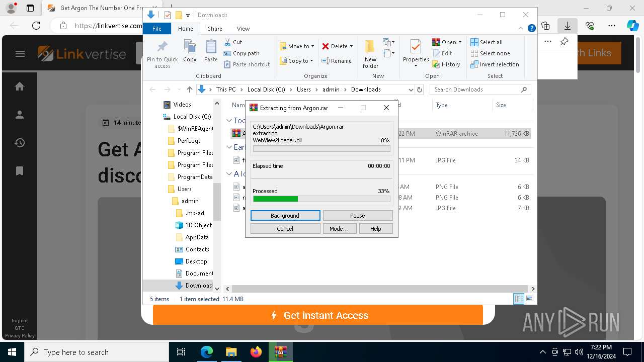Create a New folder from ribbon
This screenshot has width=644, height=362.
tap(370, 54)
